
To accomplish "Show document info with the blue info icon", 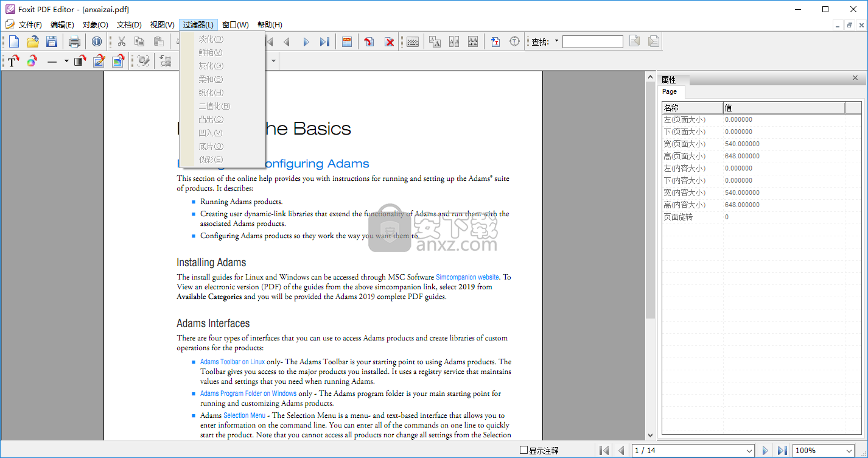I will pos(97,41).
